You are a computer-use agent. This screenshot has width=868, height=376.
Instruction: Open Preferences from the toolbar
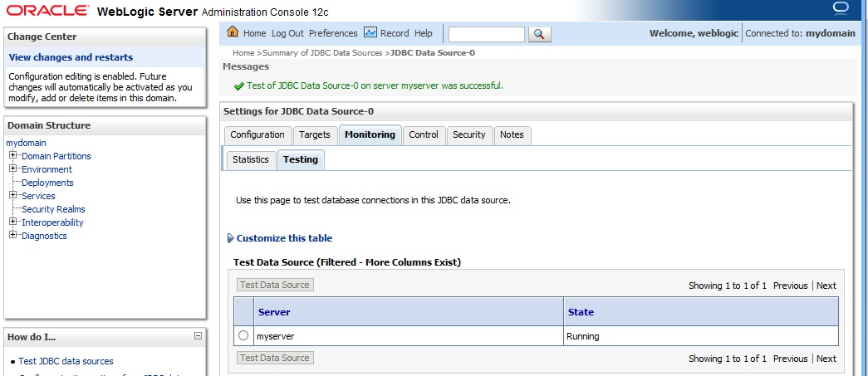tap(333, 33)
